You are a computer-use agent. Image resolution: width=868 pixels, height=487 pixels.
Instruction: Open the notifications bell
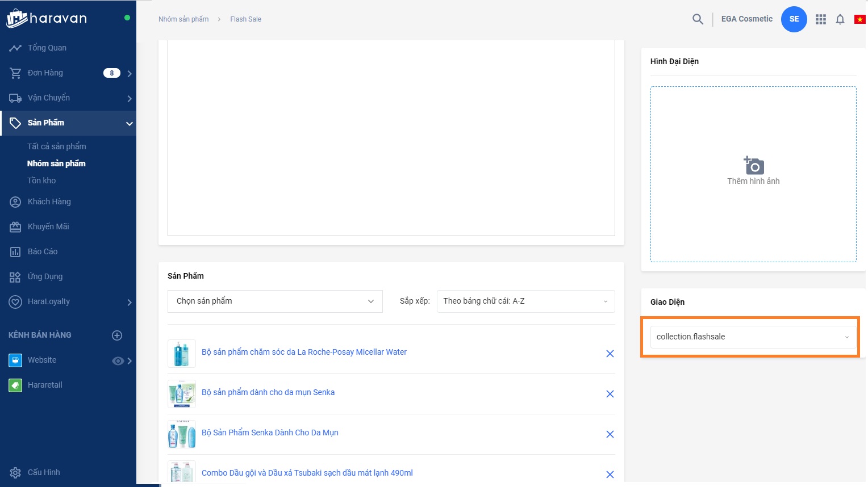(x=840, y=19)
